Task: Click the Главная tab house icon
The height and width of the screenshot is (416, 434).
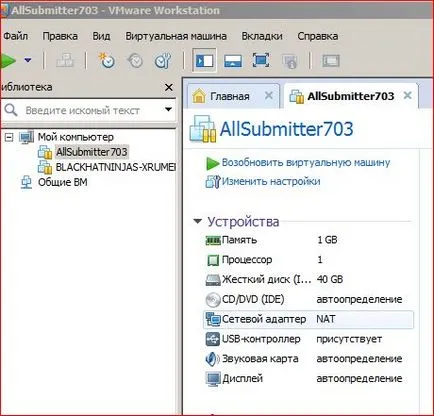Action: 199,96
